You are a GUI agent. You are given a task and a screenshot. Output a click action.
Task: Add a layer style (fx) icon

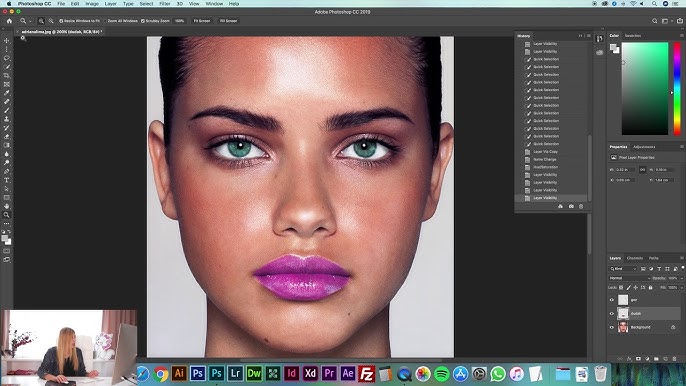[629, 359]
